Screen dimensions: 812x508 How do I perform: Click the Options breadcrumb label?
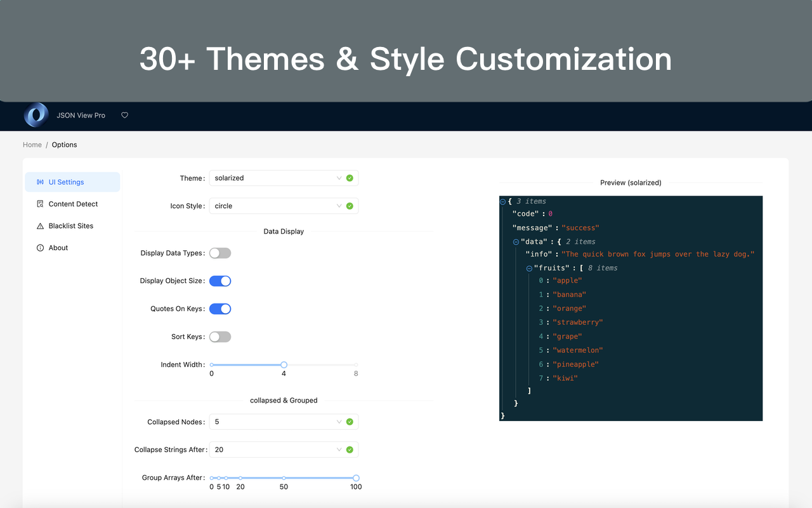tap(64, 144)
